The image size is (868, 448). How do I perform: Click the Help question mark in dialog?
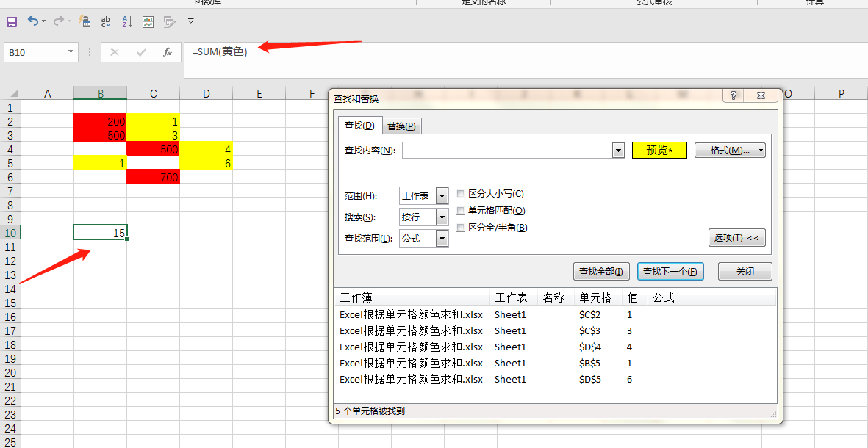click(734, 95)
